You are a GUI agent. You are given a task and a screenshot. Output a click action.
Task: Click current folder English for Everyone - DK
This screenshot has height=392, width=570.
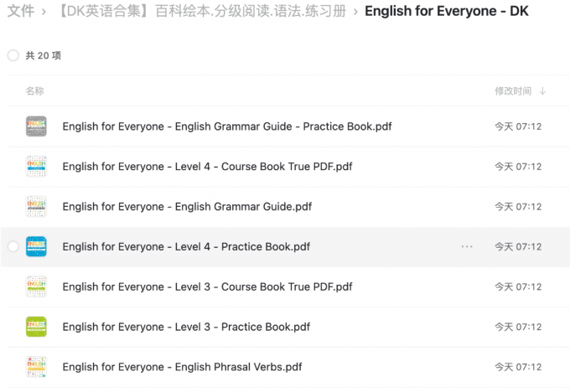[447, 11]
